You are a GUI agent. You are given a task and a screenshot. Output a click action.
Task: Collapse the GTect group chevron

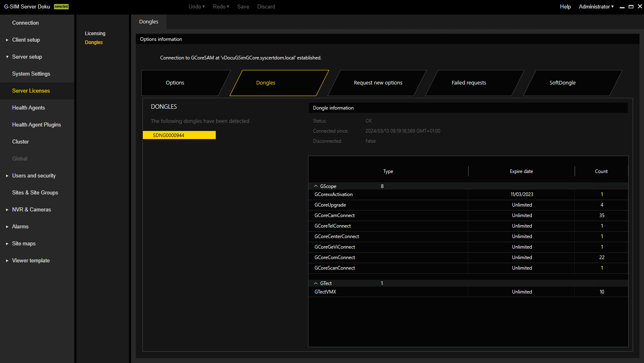coord(316,283)
